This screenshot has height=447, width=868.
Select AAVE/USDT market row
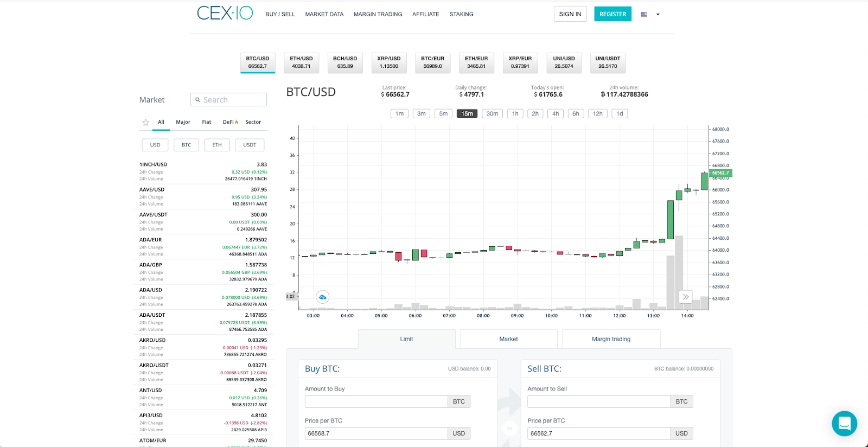tap(203, 222)
